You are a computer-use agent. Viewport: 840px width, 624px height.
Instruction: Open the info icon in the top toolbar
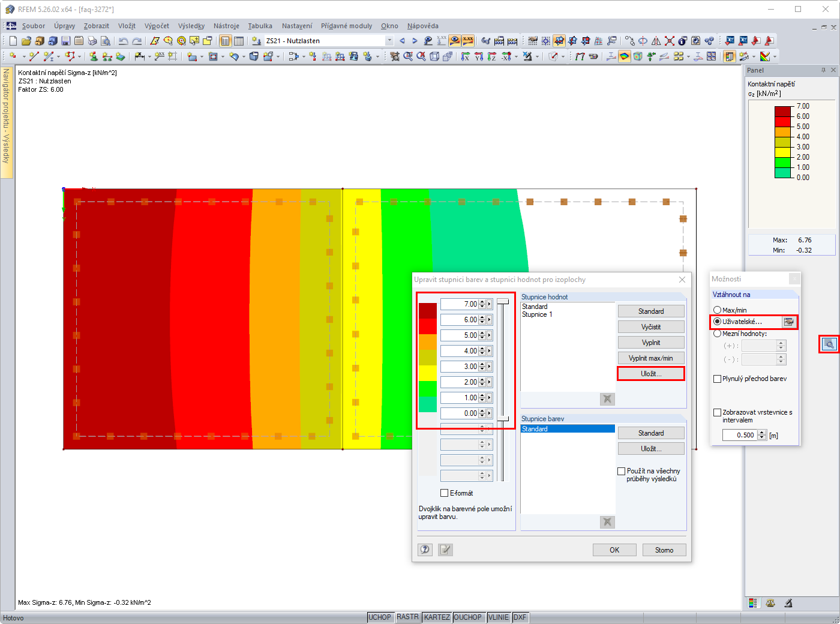tap(683, 41)
